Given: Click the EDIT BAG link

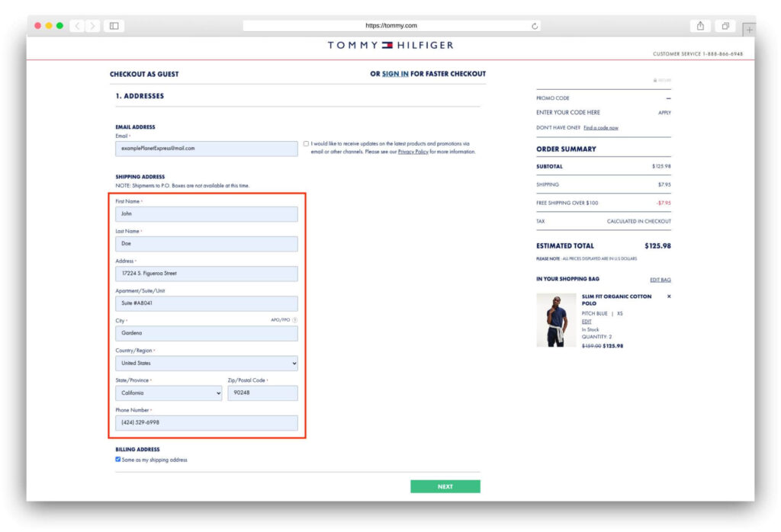Looking at the screenshot, I should pyautogui.click(x=660, y=280).
